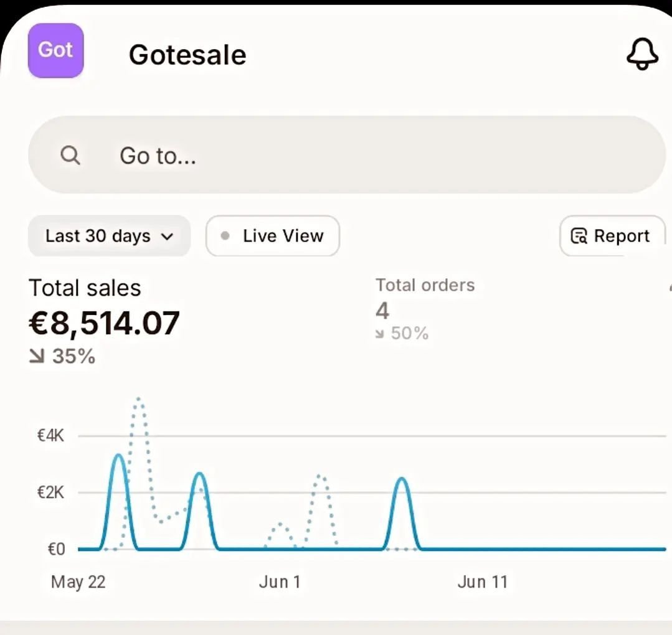Image resolution: width=672 pixels, height=635 pixels.
Task: Click the sales peak near Jun 7
Action: coord(402,479)
